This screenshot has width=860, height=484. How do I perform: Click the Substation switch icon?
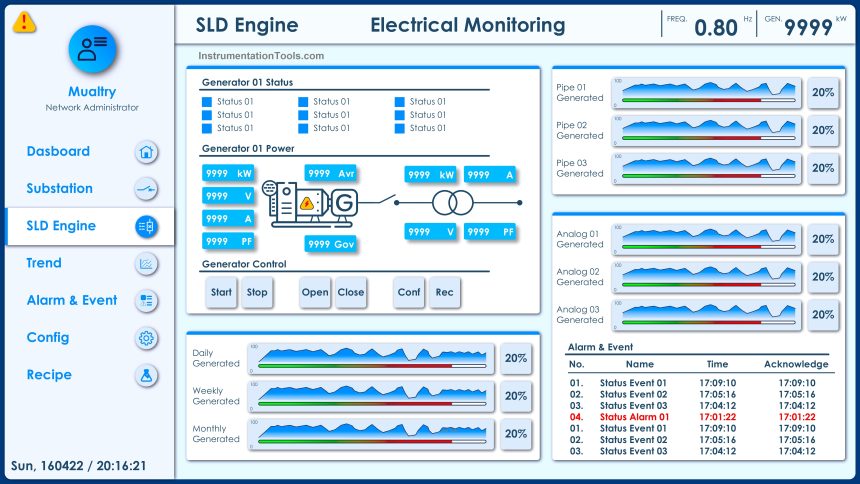tap(146, 189)
